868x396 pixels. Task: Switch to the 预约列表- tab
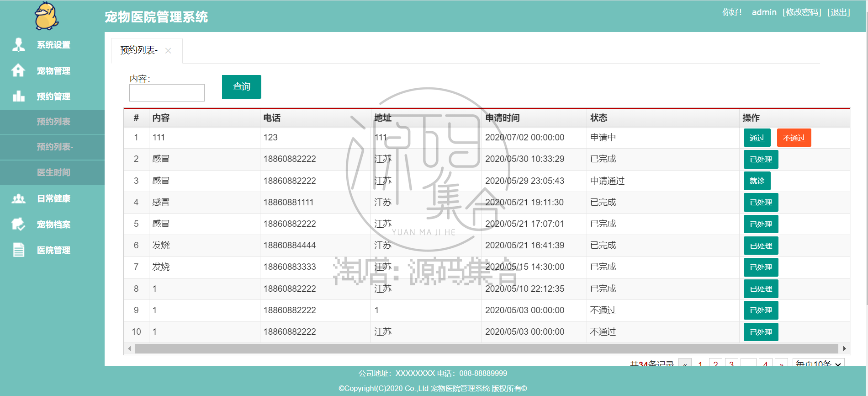[x=139, y=50]
